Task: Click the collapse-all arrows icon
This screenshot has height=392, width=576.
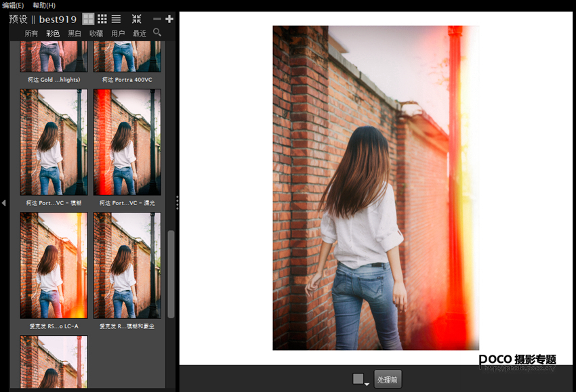Action: pyautogui.click(x=137, y=19)
